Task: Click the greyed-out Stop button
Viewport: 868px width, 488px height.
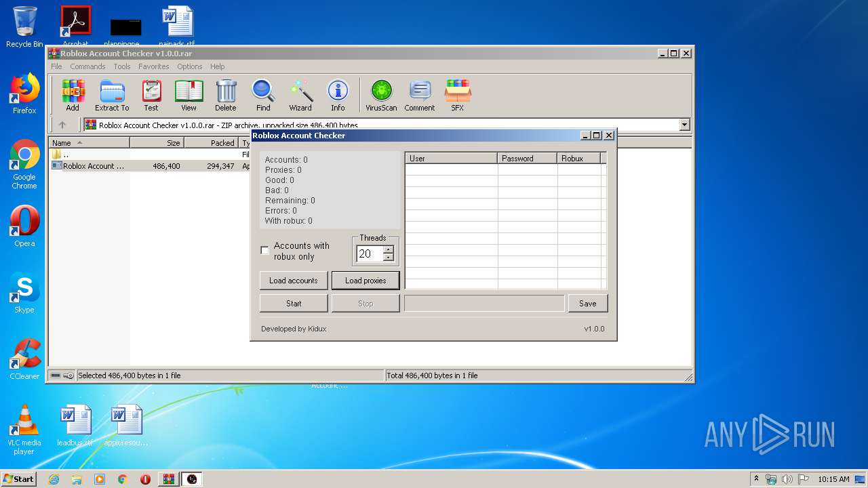Action: point(366,304)
